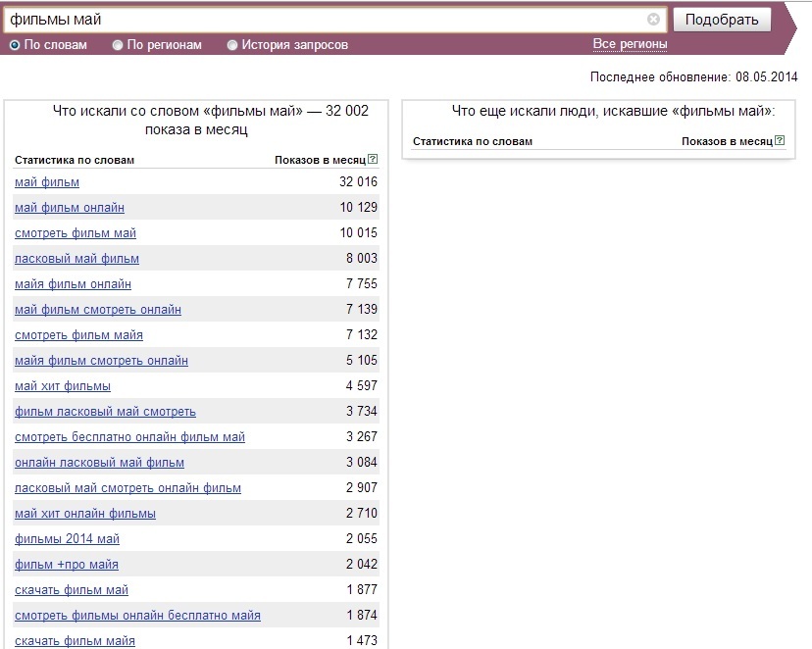Click the 'Последнее обновление: 08.05.2014' text
The image size is (812, 649).
(694, 77)
